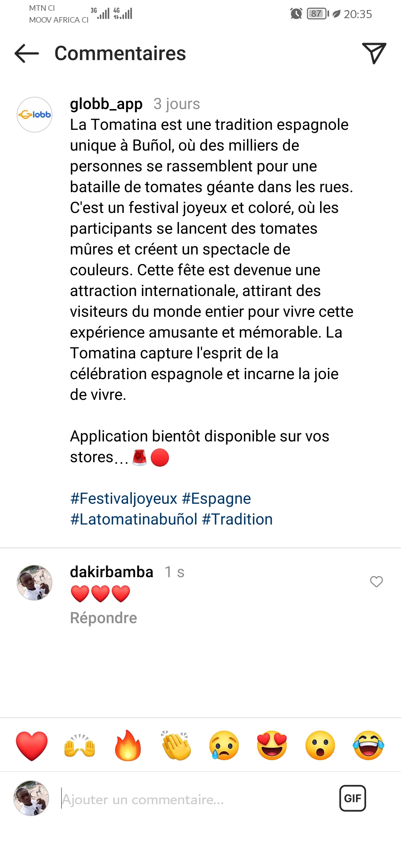Tap the Répondre reply link
The width and height of the screenshot is (401, 868).
pyautogui.click(x=104, y=618)
